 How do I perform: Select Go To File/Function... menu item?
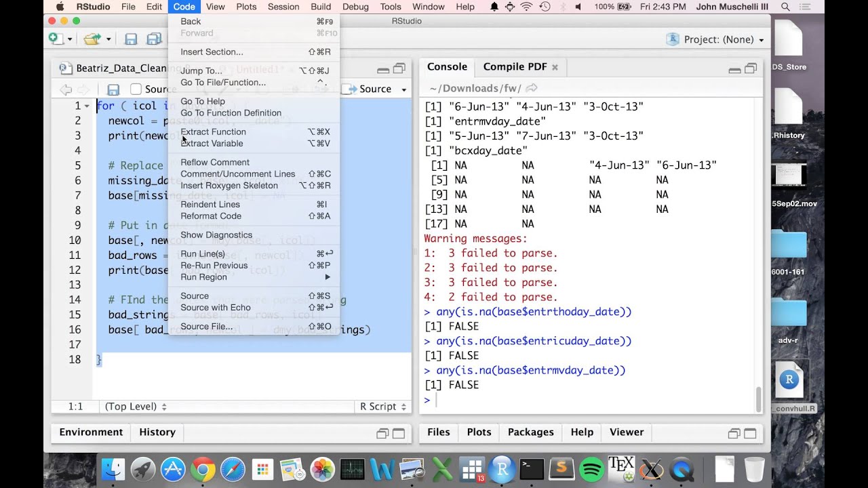(x=254, y=82)
